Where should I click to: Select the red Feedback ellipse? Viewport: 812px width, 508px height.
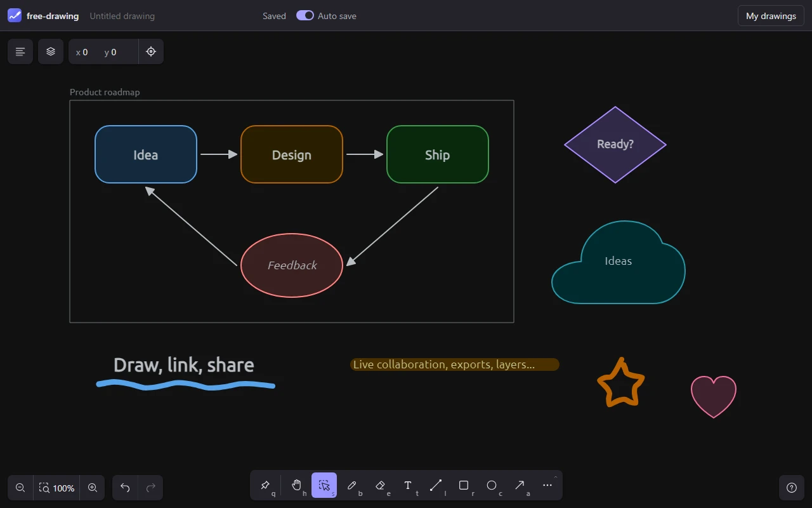[292, 265]
